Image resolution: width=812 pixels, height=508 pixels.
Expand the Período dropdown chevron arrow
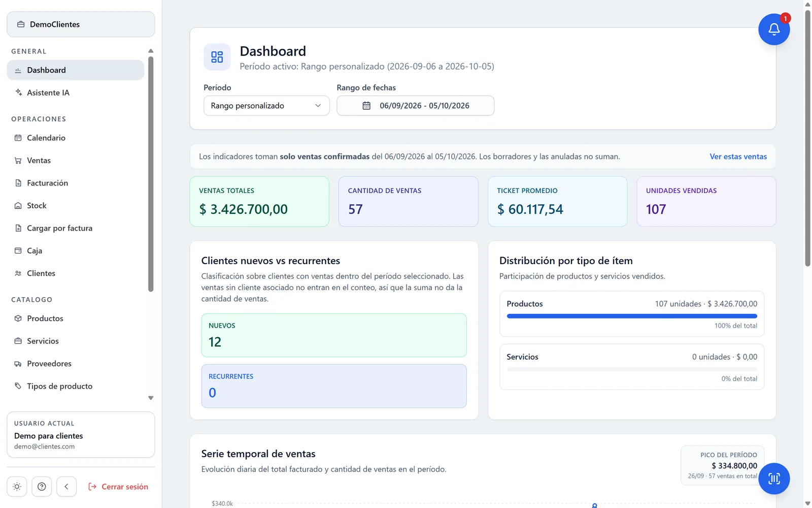pos(318,106)
